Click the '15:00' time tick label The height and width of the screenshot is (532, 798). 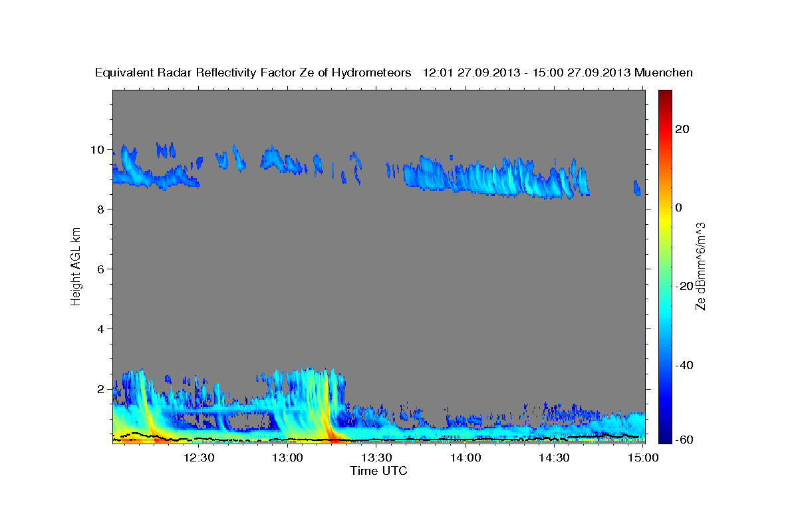point(643,458)
